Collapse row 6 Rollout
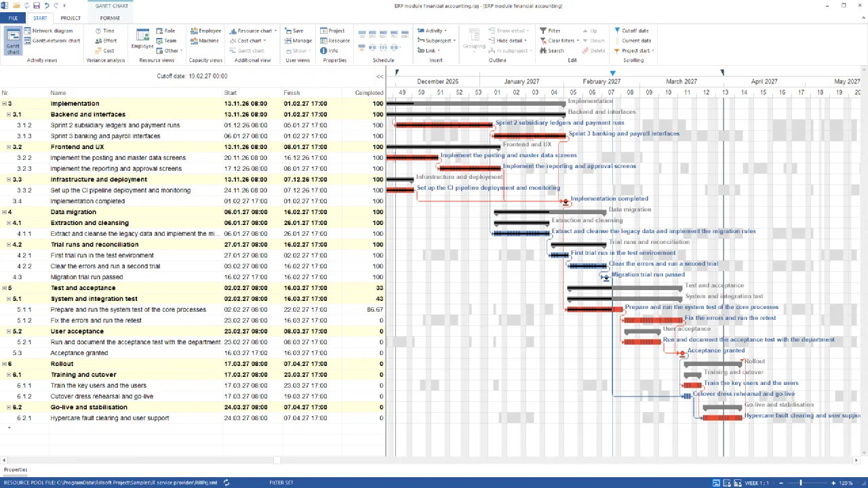 (4, 364)
